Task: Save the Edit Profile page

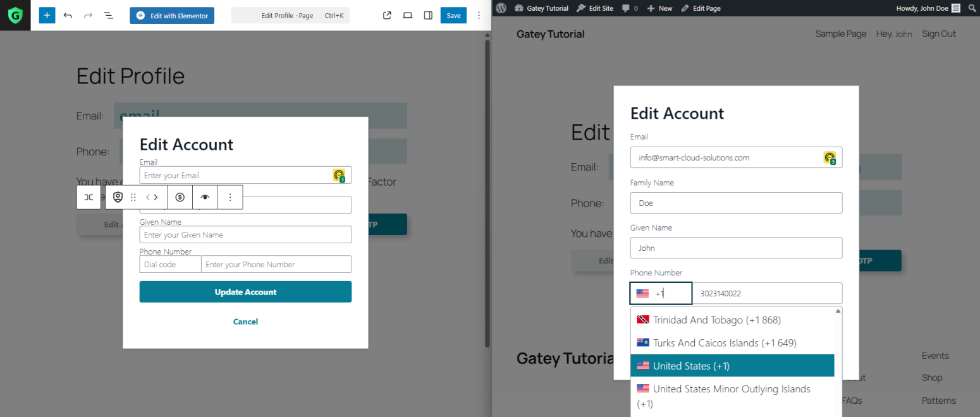Action: click(453, 15)
